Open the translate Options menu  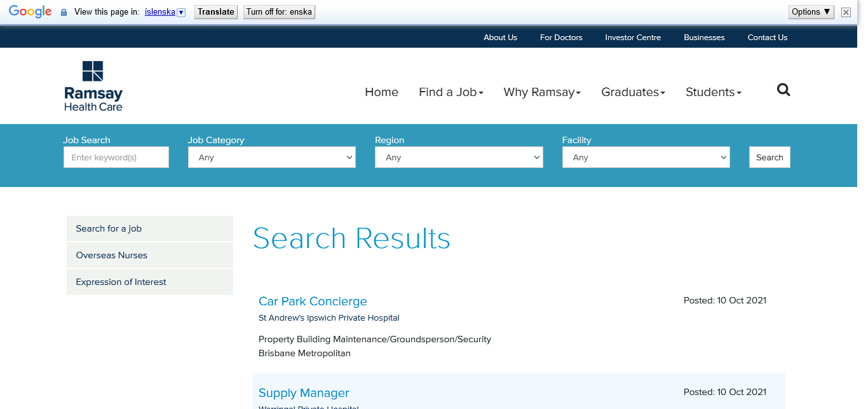click(811, 12)
